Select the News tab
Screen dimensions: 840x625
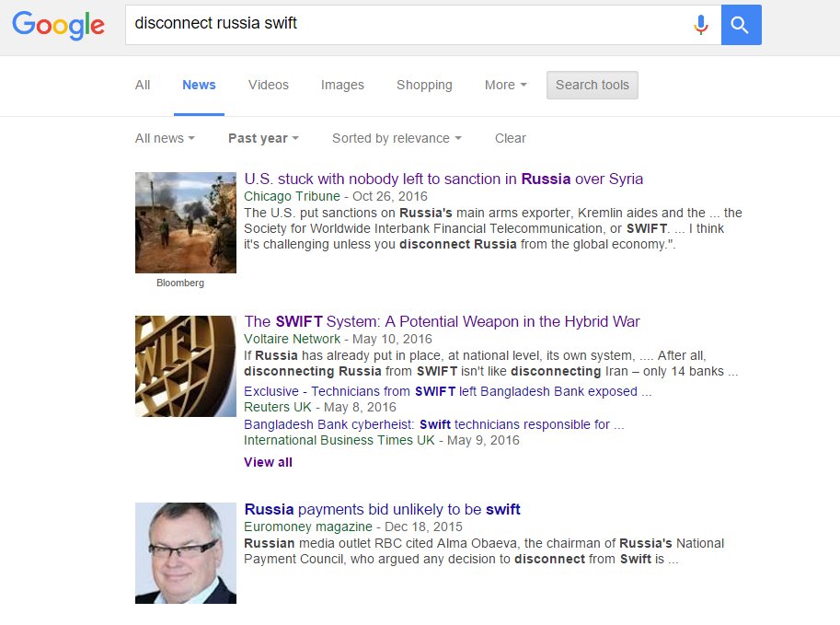tap(199, 86)
